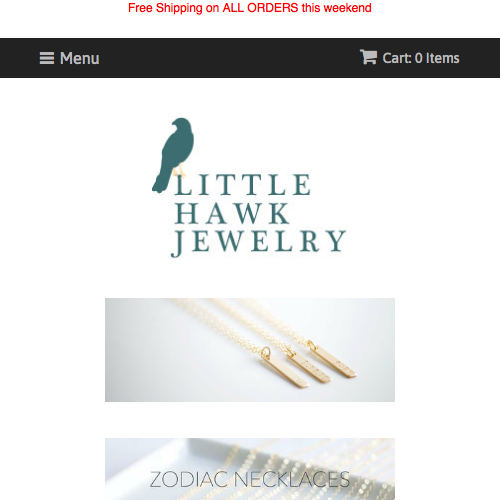This screenshot has height=500, width=500.
Task: Open the gold bar necklaces banner image
Action: pyautogui.click(x=250, y=350)
